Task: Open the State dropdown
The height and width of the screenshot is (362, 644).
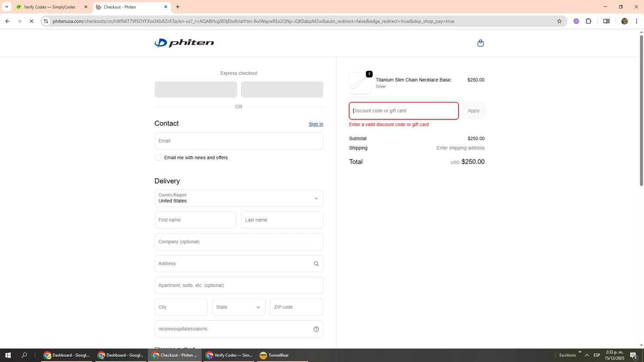Action: (239, 307)
